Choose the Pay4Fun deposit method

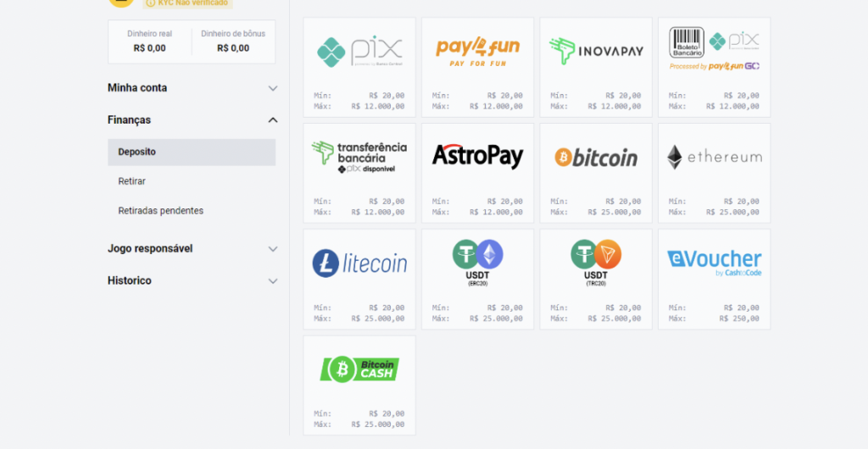click(478, 67)
